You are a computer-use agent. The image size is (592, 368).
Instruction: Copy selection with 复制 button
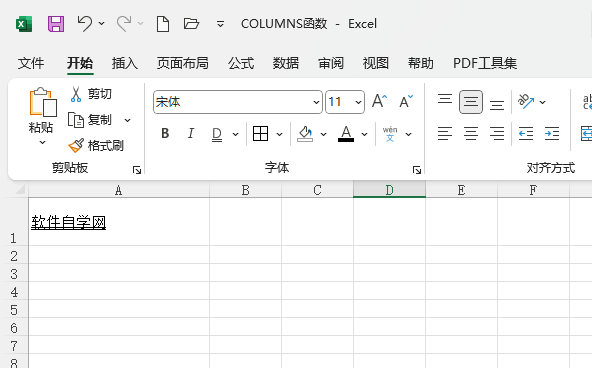click(x=90, y=120)
